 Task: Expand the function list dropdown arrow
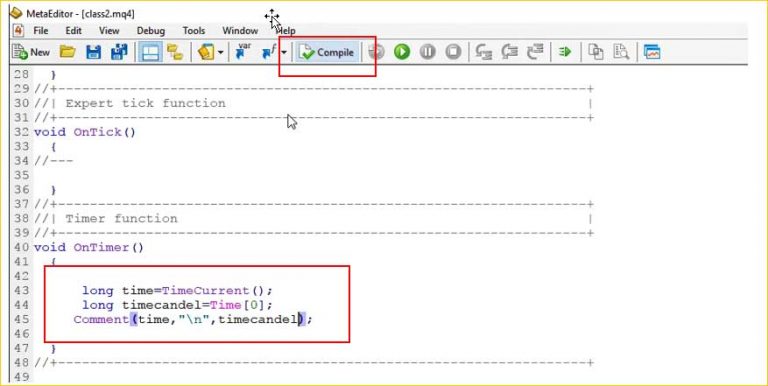pyautogui.click(x=284, y=52)
